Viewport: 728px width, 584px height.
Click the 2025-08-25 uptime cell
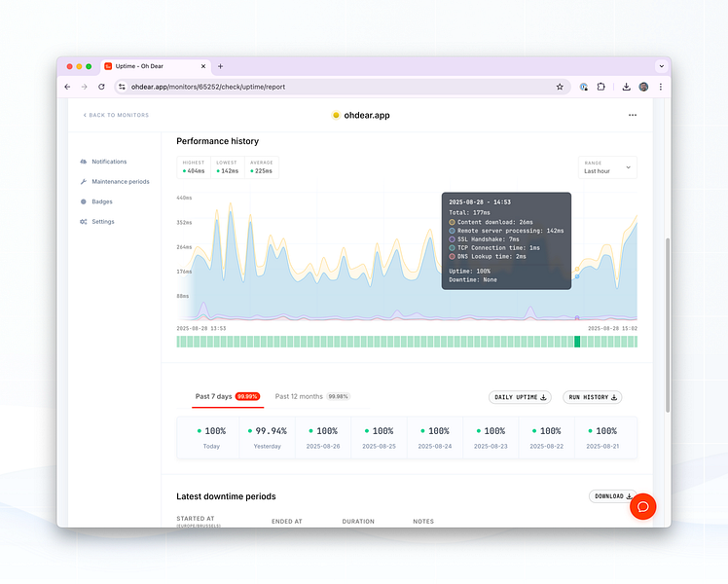point(379,438)
